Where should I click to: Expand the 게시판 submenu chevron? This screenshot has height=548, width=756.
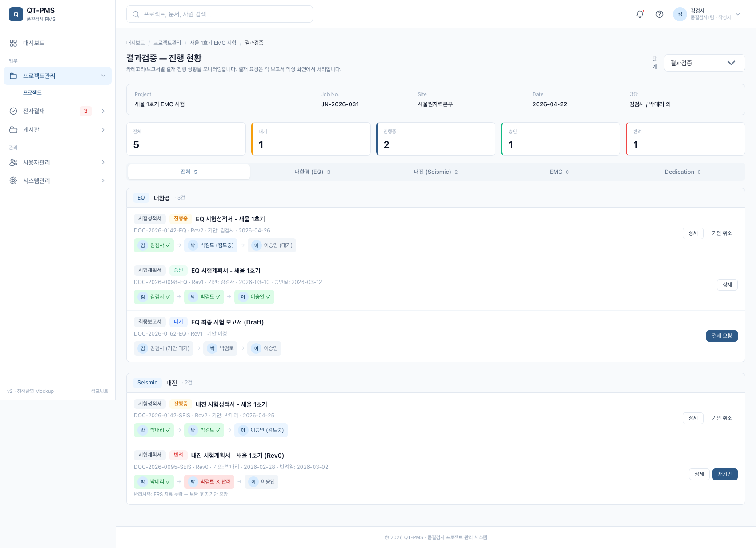point(103,130)
